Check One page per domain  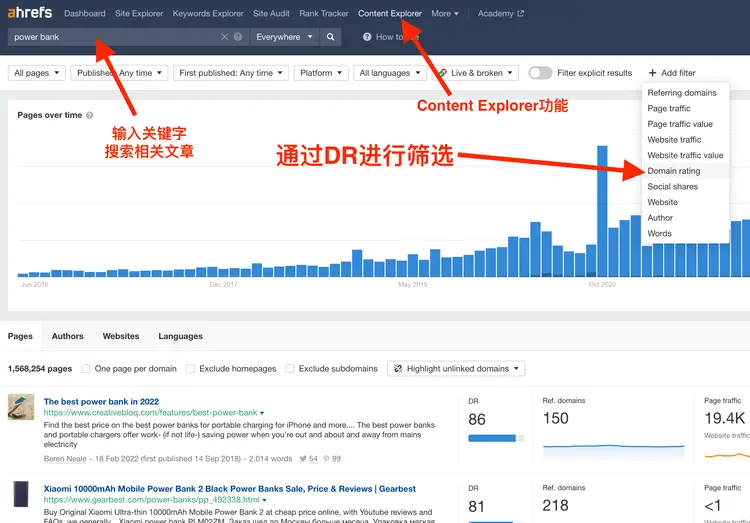click(x=86, y=369)
